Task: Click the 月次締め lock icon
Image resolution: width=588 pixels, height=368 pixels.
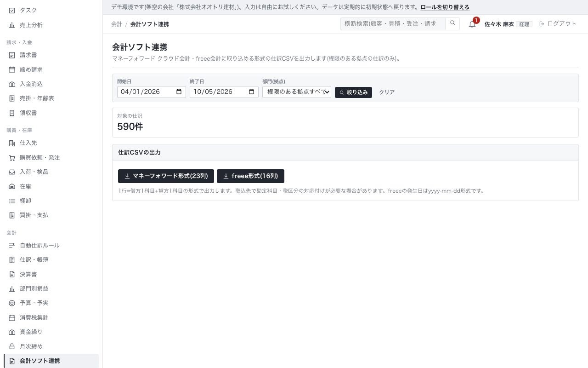Action: [12, 346]
